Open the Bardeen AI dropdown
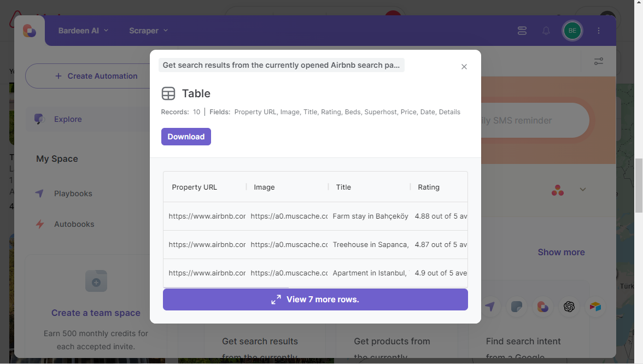Image resolution: width=643 pixels, height=364 pixels. pos(83,31)
